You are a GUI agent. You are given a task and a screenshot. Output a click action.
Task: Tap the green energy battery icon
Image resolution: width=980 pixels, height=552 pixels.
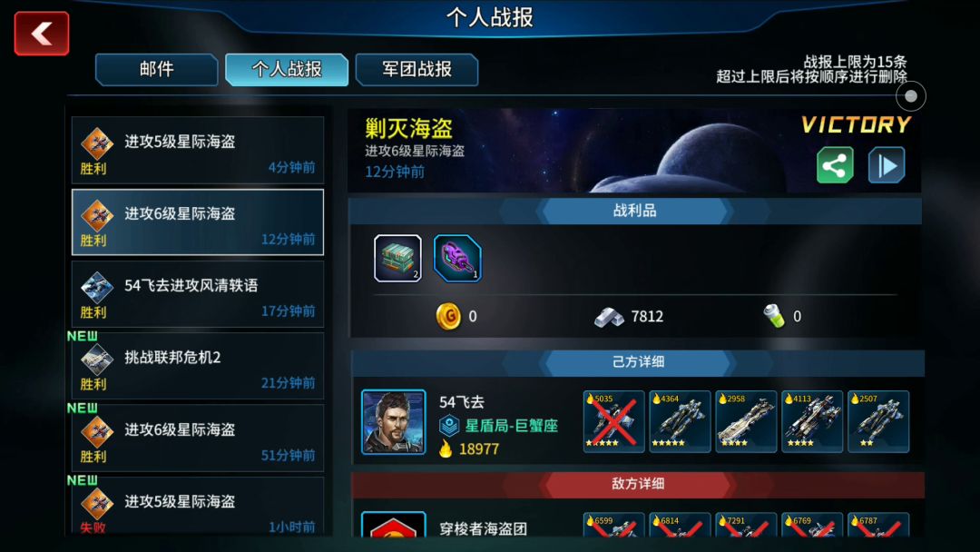[x=774, y=316]
